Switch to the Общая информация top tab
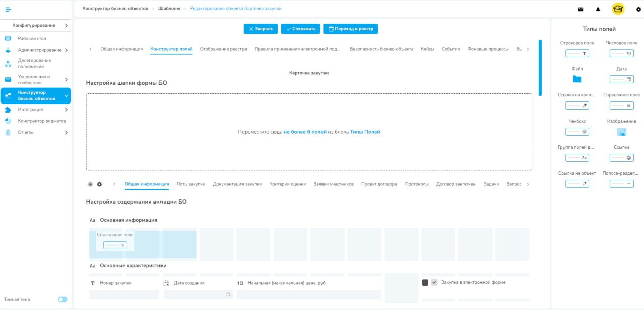Image resolution: width=644 pixels, height=310 pixels. coord(121,49)
